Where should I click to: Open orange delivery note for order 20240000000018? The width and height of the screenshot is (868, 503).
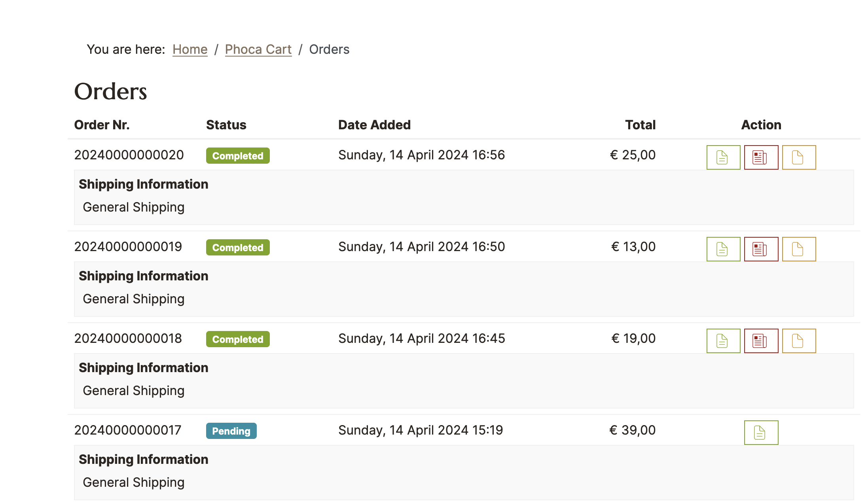[x=799, y=341]
